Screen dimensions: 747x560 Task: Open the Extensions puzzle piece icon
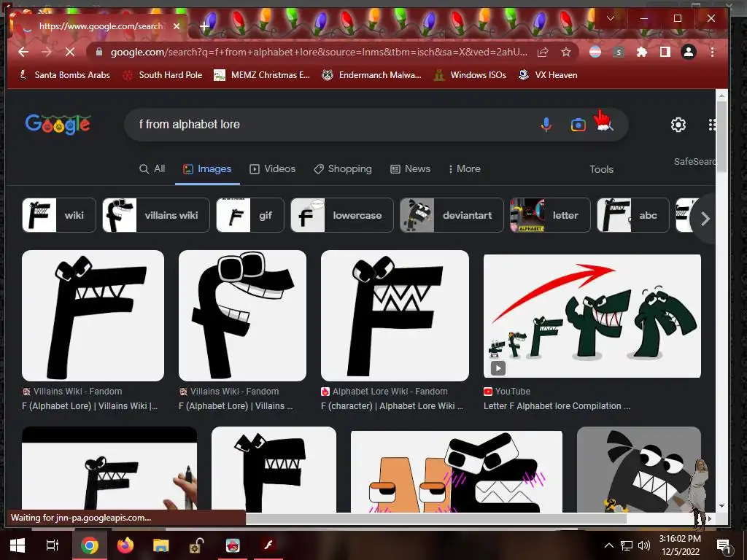coord(642,52)
